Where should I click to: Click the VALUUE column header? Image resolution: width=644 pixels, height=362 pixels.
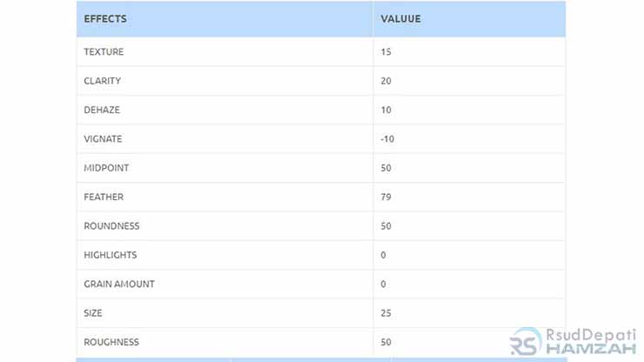pyautogui.click(x=400, y=19)
